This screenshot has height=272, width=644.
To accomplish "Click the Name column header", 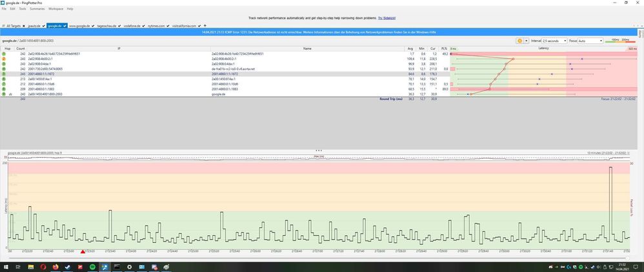I will (307, 48).
